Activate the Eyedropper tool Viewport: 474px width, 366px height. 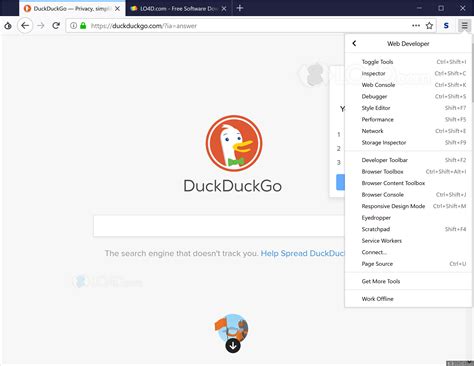408,218
